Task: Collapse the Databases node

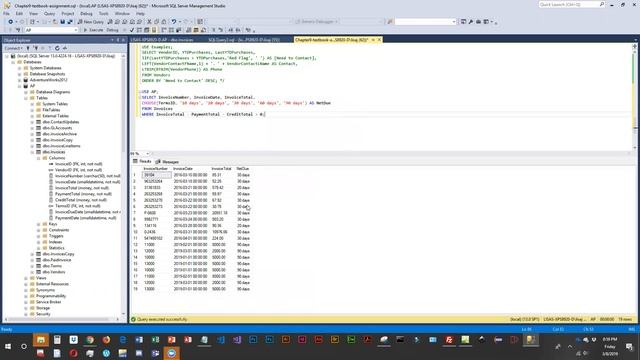Action: (x=13, y=62)
